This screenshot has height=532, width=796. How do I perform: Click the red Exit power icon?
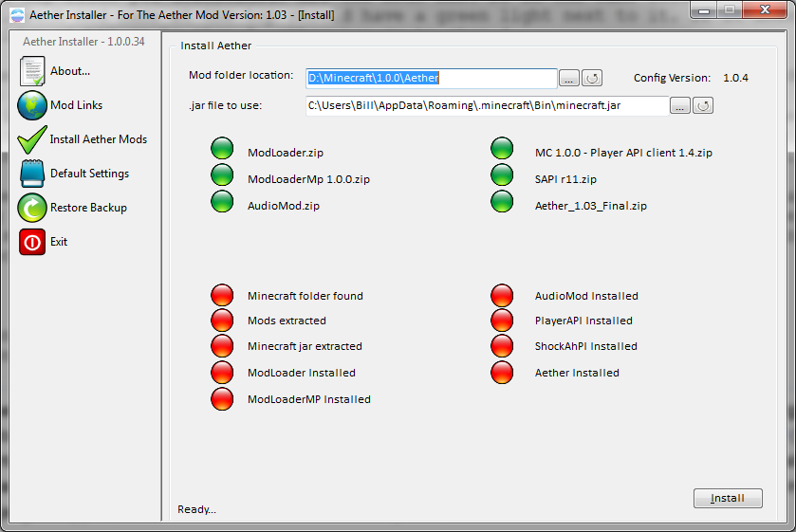tap(32, 242)
